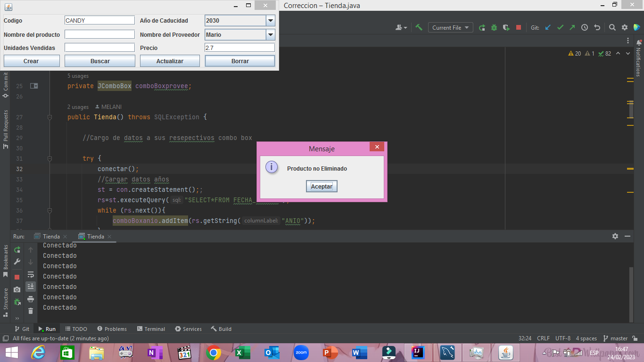The height and width of the screenshot is (362, 644).
Task: Open the Problems tool window
Action: pos(112,329)
